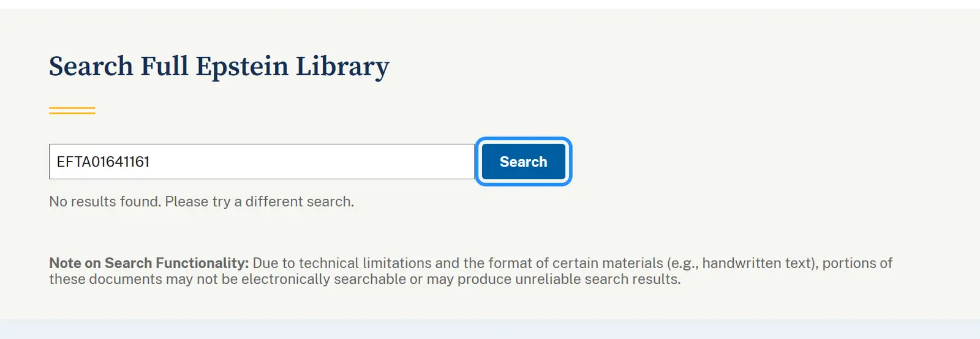The image size is (980, 339).
Task: Click the bold "Note on Search Functionality:" label
Action: pos(149,263)
